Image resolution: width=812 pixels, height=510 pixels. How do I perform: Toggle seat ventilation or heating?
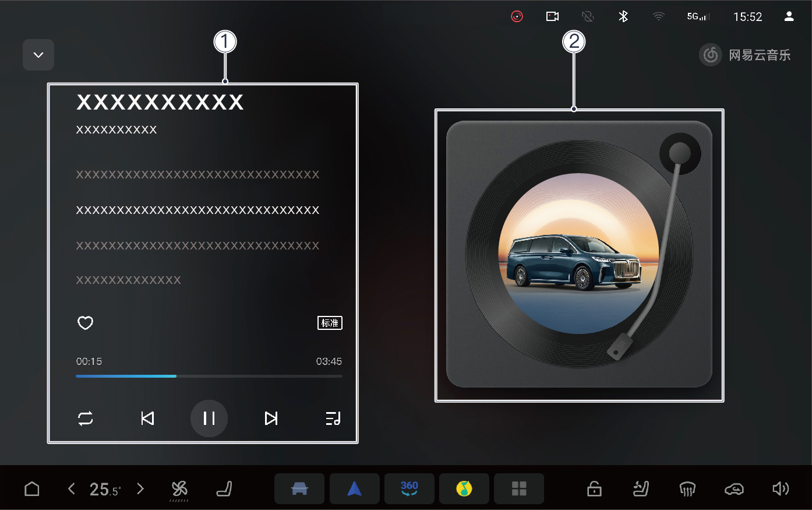[x=641, y=488]
